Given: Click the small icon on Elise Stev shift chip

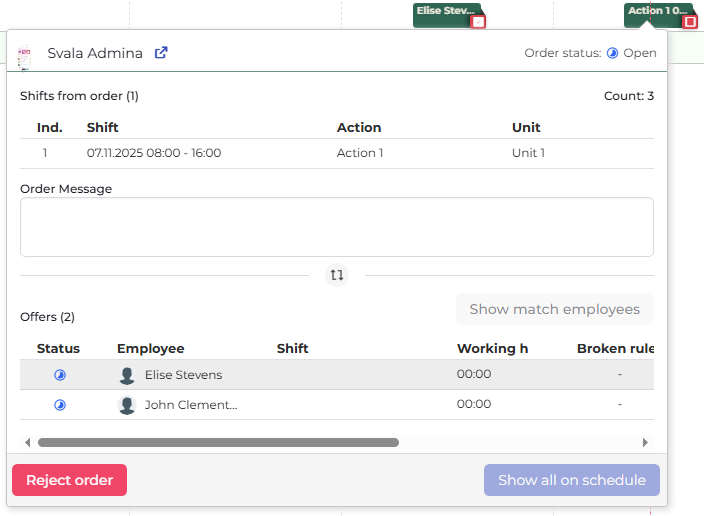Looking at the screenshot, I should pos(478,21).
